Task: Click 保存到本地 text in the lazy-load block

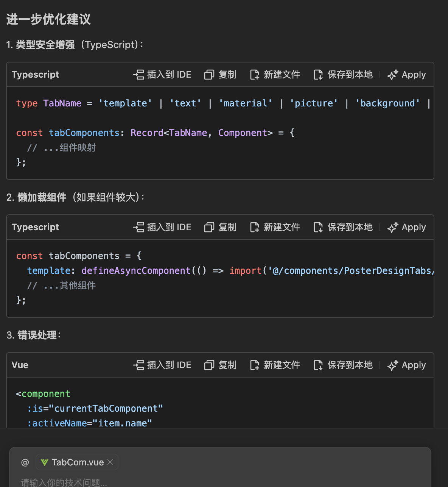Action: click(350, 227)
